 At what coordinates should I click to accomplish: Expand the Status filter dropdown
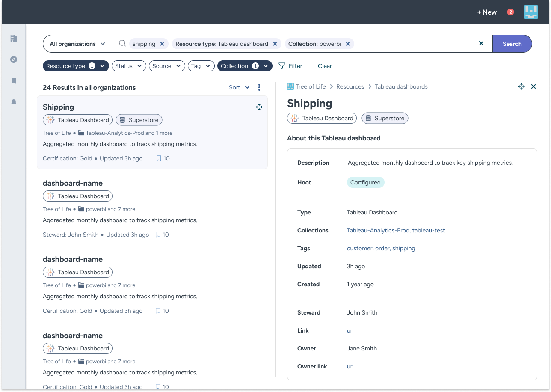point(128,66)
